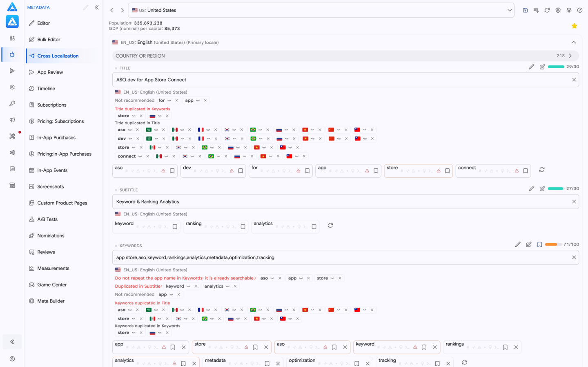Image resolution: width=588 pixels, height=367 pixels.
Task: Collapse the EN_US English locale section
Action: click(574, 43)
